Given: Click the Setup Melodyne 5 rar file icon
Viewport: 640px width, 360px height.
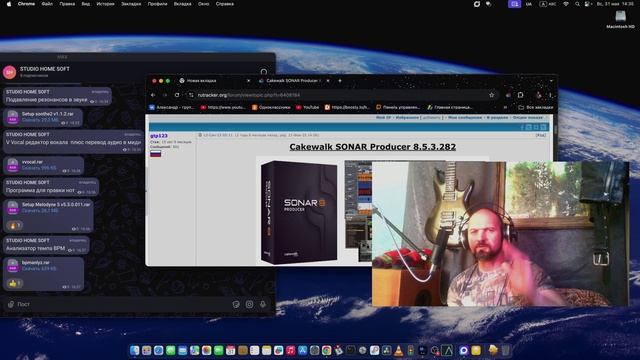Looking at the screenshot, I should tap(13, 207).
